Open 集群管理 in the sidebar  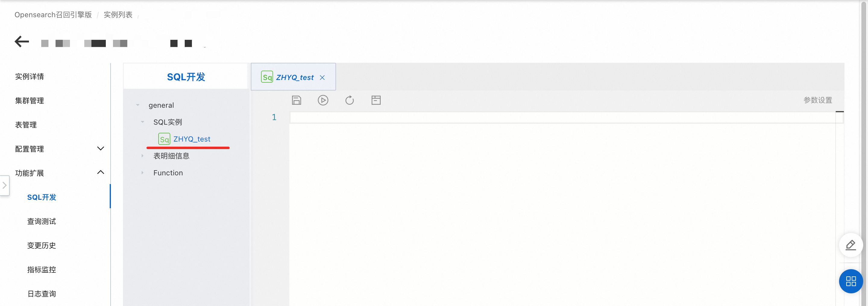[x=30, y=100]
